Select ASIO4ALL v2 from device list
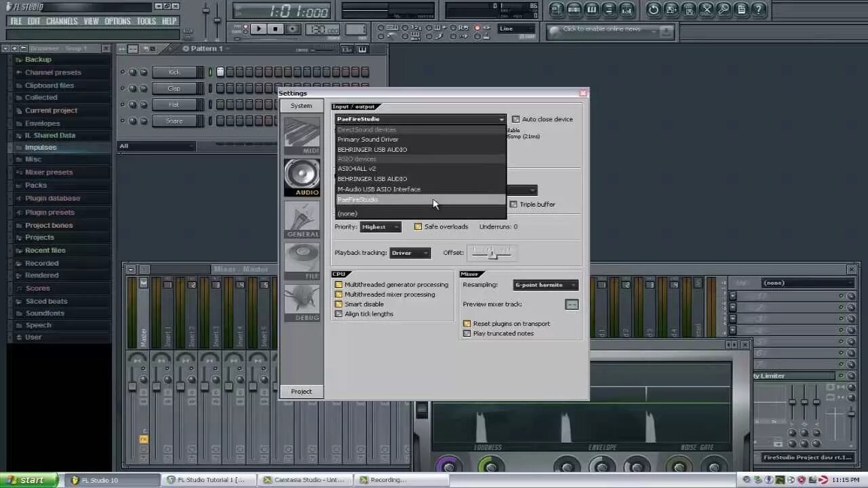 pyautogui.click(x=420, y=169)
